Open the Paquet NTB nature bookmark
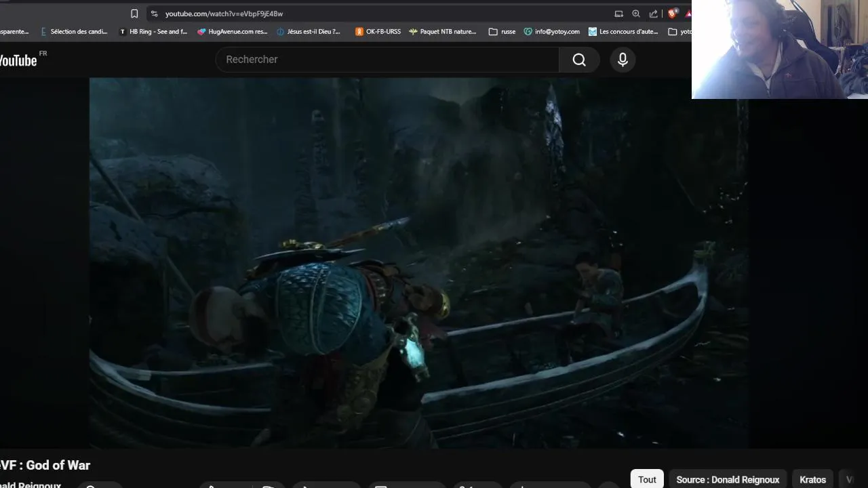Screen dimensions: 868x488 point(442,31)
